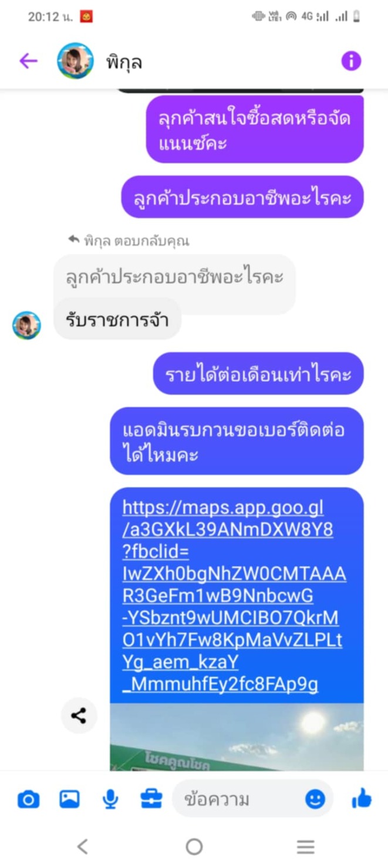Tap the briefcase business tools icon
388x868 pixels.
[151, 798]
